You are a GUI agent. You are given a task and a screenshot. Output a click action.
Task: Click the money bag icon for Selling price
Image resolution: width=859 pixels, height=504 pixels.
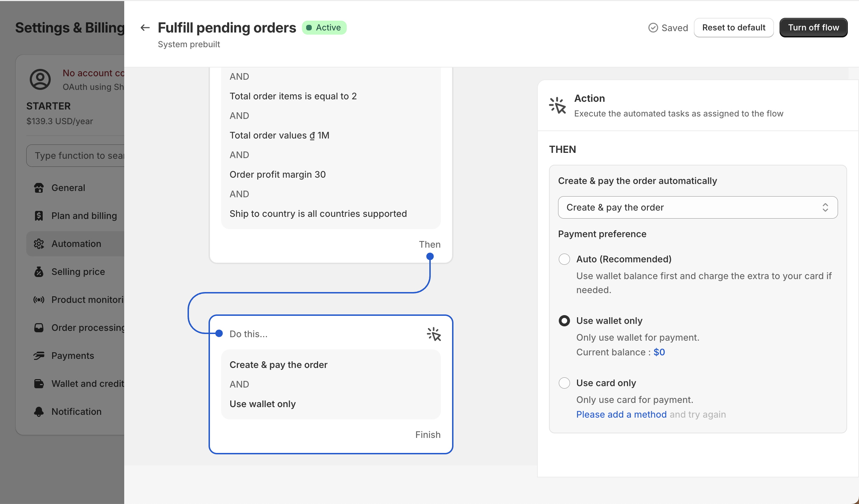click(39, 272)
